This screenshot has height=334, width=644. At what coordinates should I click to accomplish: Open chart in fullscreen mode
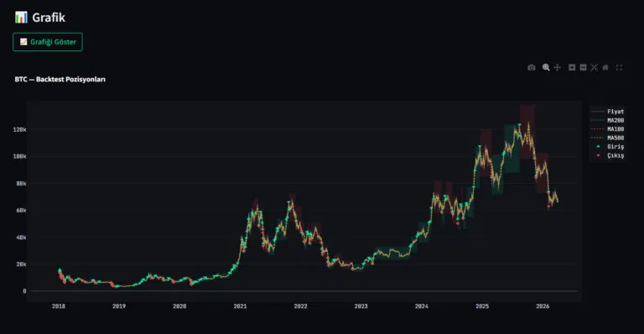pyautogui.click(x=619, y=67)
